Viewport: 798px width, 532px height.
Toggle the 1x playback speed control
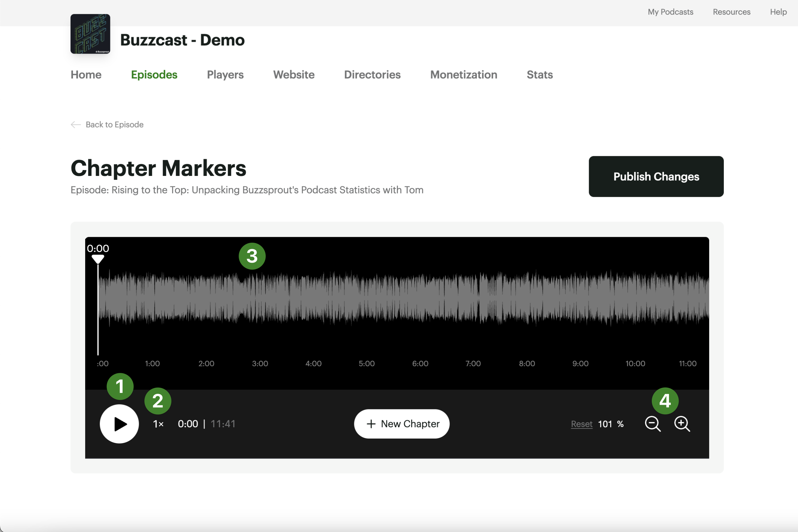(x=158, y=424)
